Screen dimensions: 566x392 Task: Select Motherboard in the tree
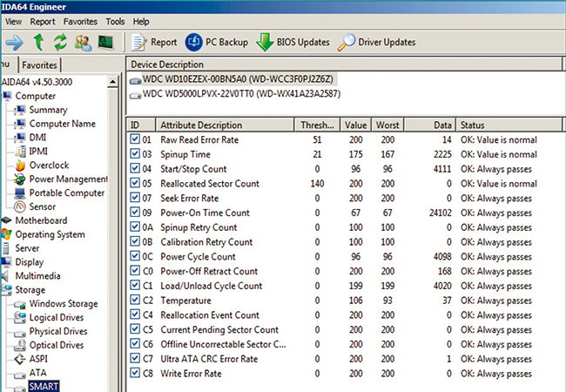point(41,220)
